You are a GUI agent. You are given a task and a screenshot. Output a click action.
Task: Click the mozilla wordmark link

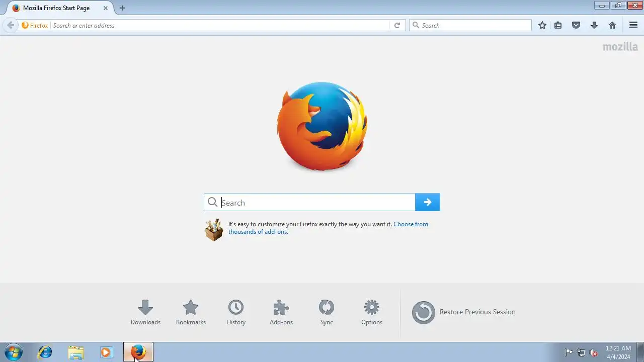coord(620,46)
